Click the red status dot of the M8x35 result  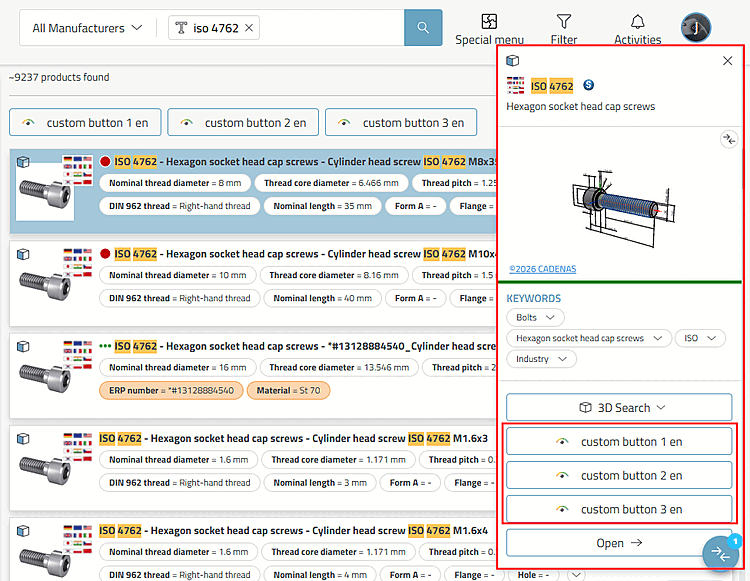(105, 162)
